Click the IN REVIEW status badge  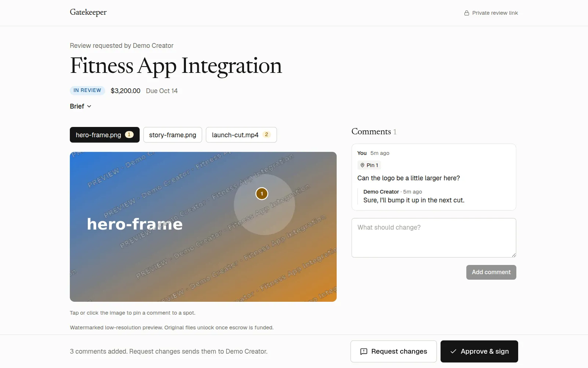pyautogui.click(x=87, y=91)
